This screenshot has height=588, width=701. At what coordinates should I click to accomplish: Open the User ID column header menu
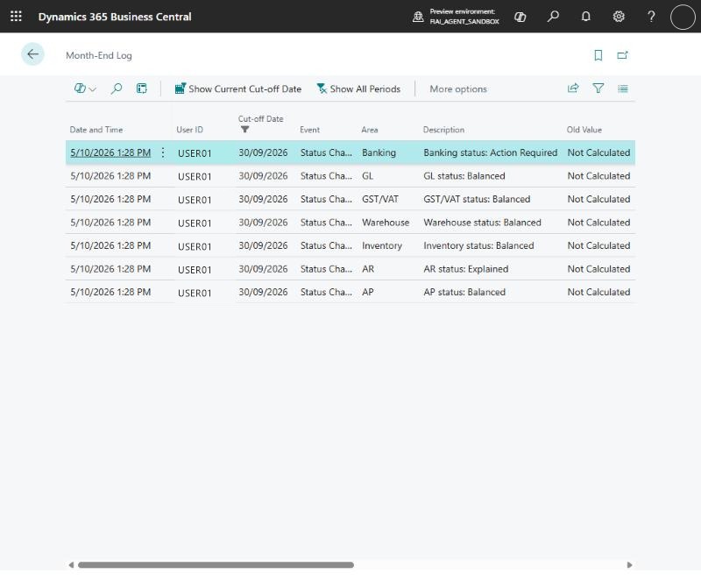pos(189,130)
